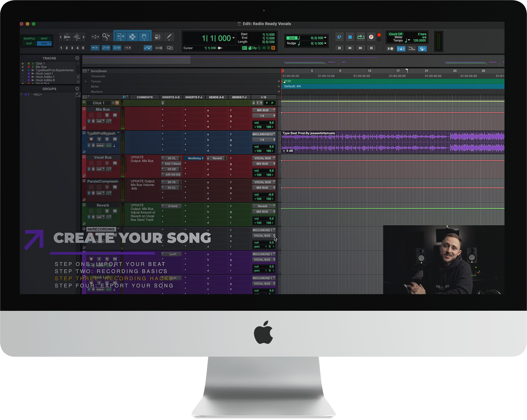Open the Mix Bus vol view selector
Image resolution: width=527 pixels, height=420 pixels.
coord(100,121)
